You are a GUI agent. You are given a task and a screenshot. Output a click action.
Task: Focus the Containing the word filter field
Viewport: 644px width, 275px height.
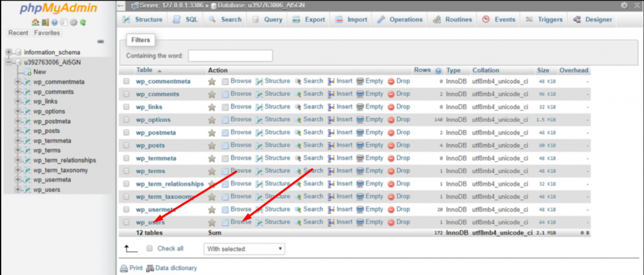pyautogui.click(x=230, y=56)
